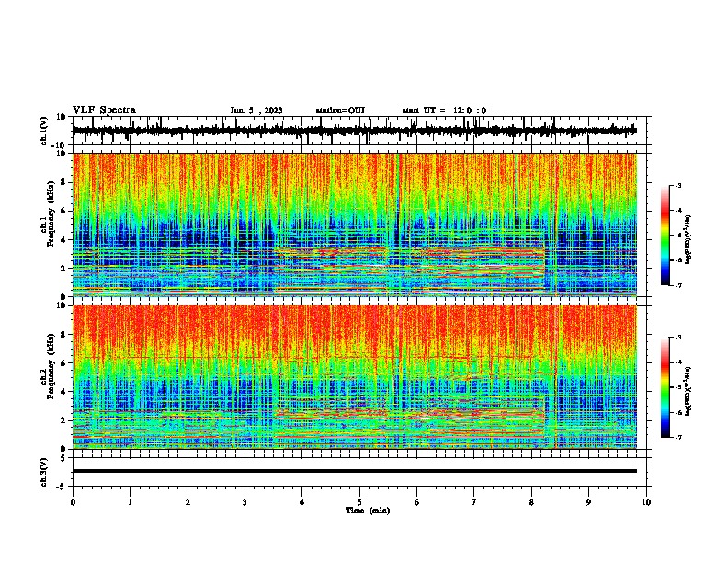
Task: Click the "start UT = 12:0 :0" header text
Action: click(x=444, y=110)
